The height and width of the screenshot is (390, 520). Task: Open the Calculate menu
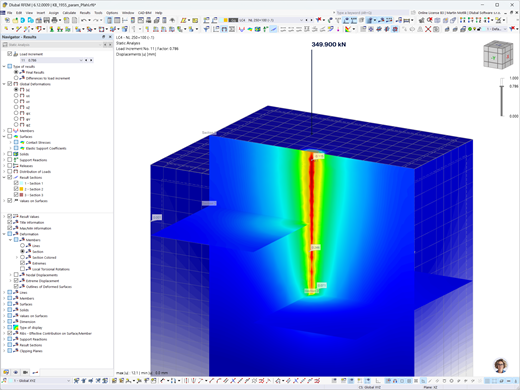69,13
